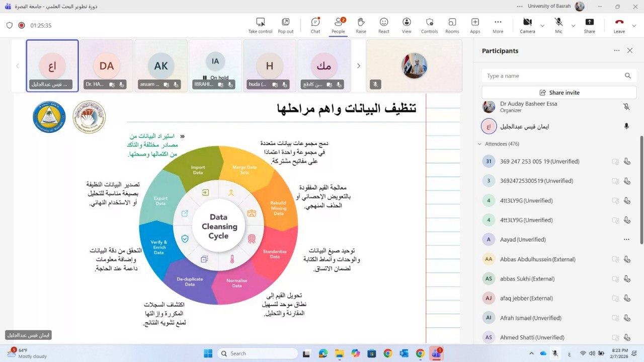Toggle the microphone mute
This screenshot has width=644, height=362.
pos(558,25)
